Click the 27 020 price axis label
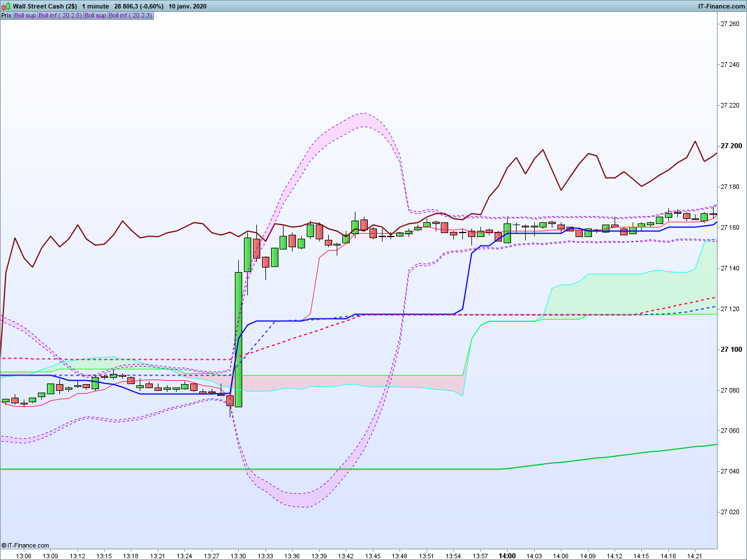 tap(729, 512)
